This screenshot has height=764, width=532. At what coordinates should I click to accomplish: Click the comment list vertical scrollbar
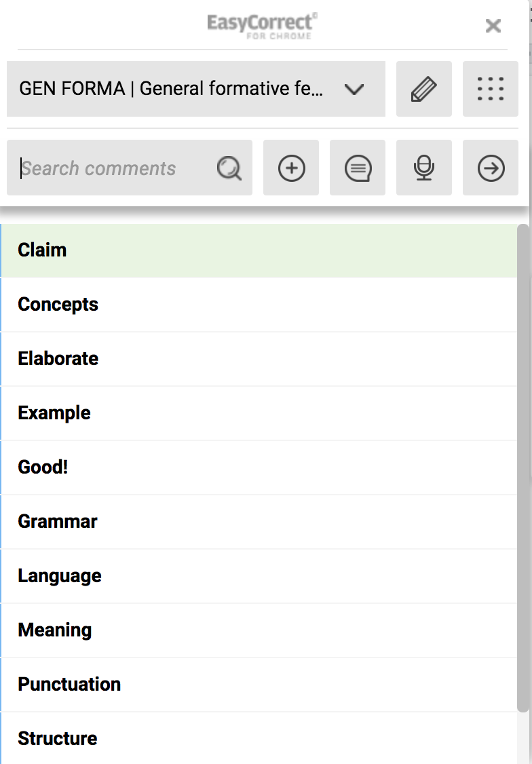point(522,468)
